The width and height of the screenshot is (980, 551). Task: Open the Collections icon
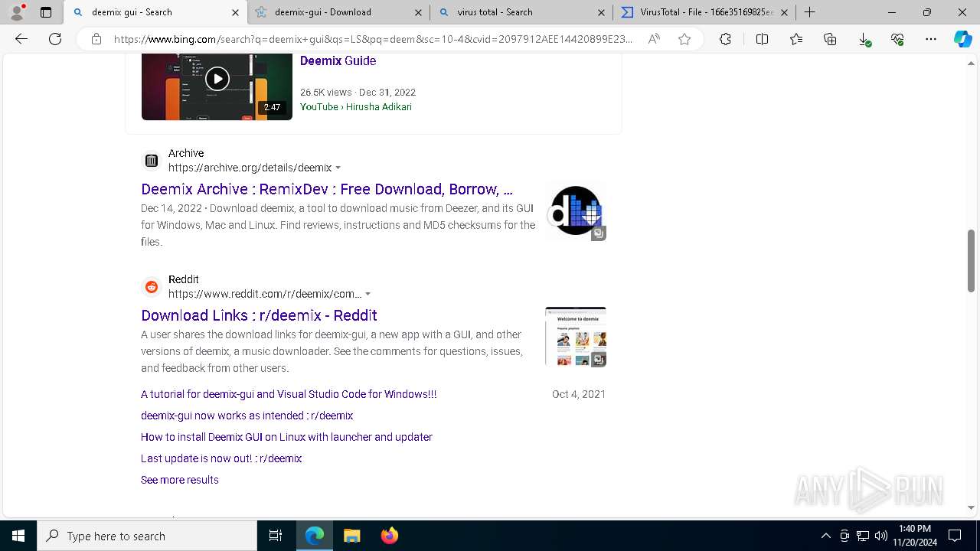click(830, 39)
